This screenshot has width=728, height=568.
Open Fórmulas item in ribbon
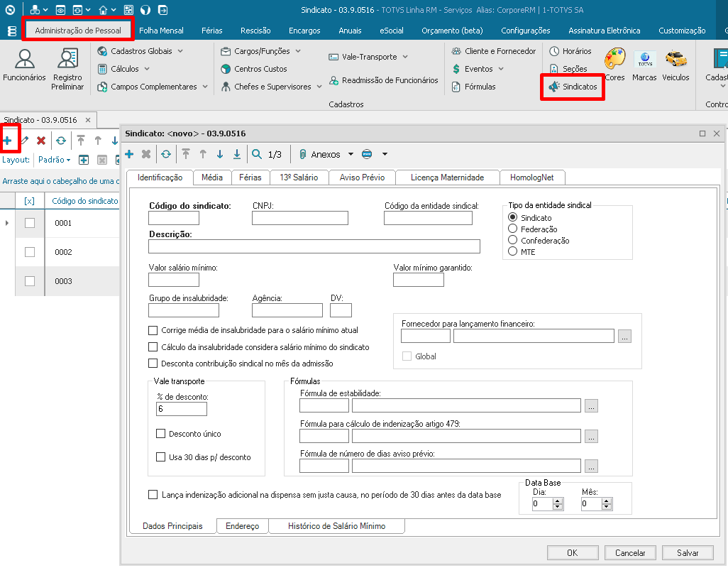point(473,87)
